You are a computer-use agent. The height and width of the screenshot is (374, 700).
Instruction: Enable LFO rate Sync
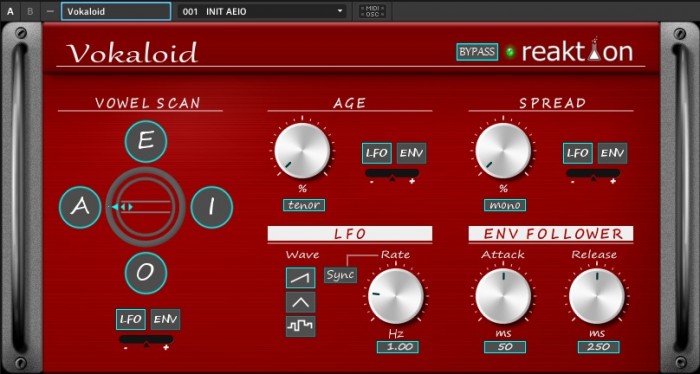340,275
